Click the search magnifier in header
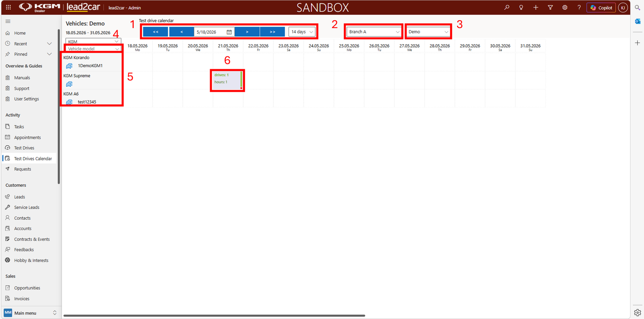 coord(507,7)
